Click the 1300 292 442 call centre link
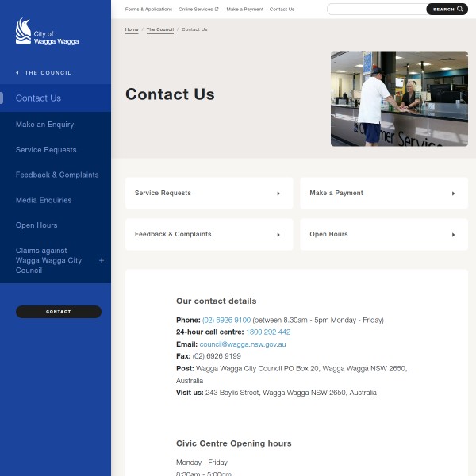 pyautogui.click(x=268, y=332)
